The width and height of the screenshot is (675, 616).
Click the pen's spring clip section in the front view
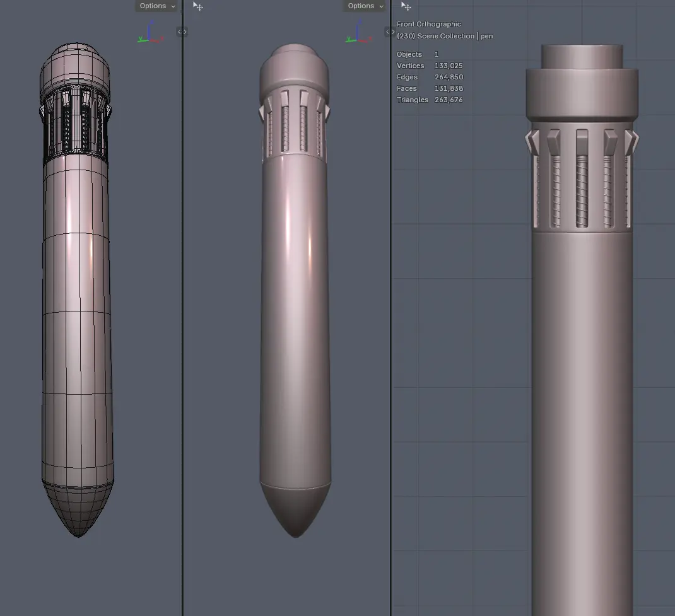tap(582, 183)
